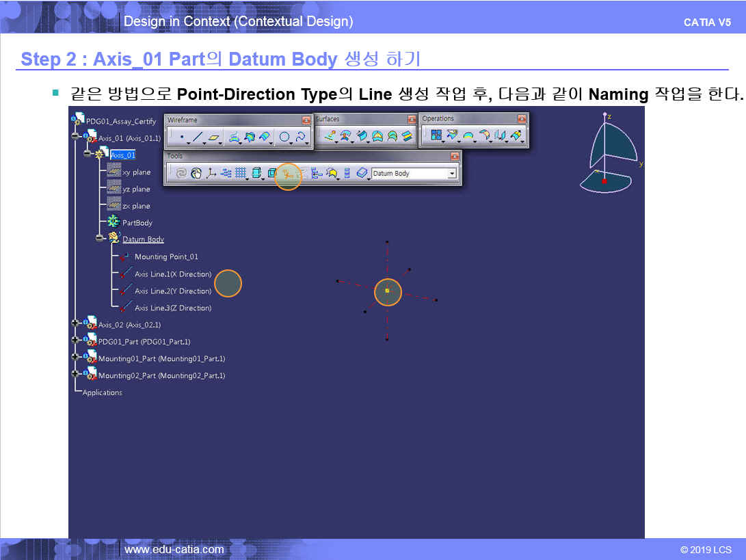Select Axis Line.2(Y Direction) in tree
Viewport: 746px width, 560px height.
tap(172, 291)
